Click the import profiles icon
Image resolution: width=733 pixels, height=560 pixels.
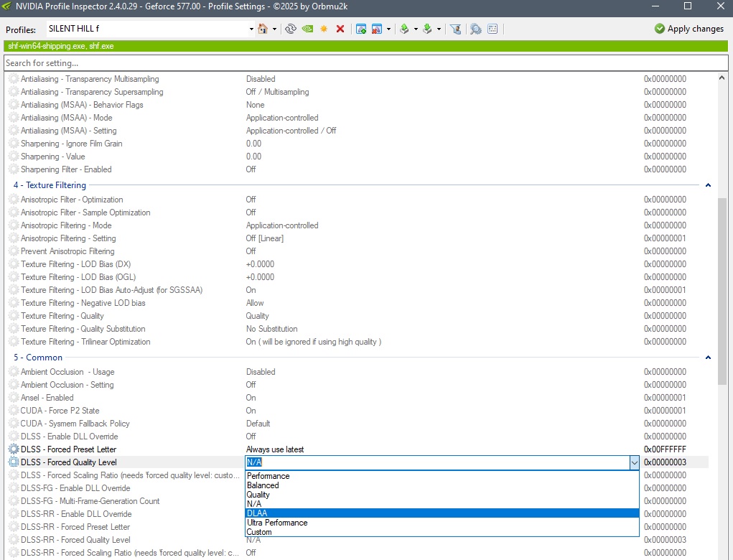tap(427, 29)
